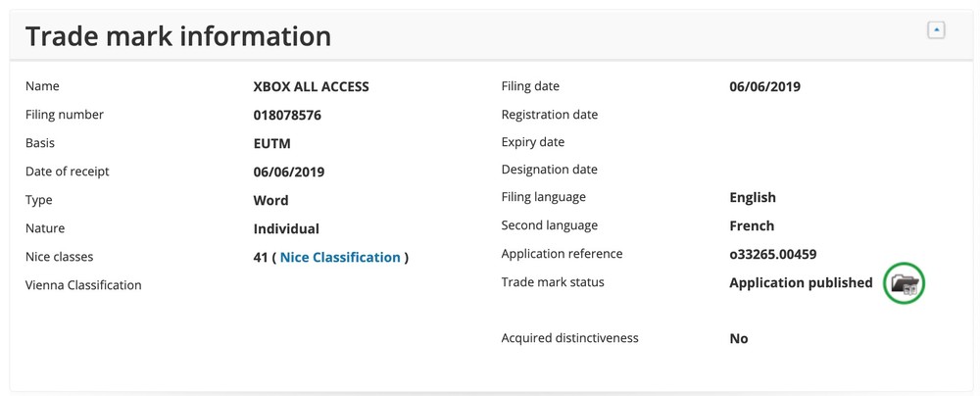
Task: Click the French second language value
Action: click(752, 225)
